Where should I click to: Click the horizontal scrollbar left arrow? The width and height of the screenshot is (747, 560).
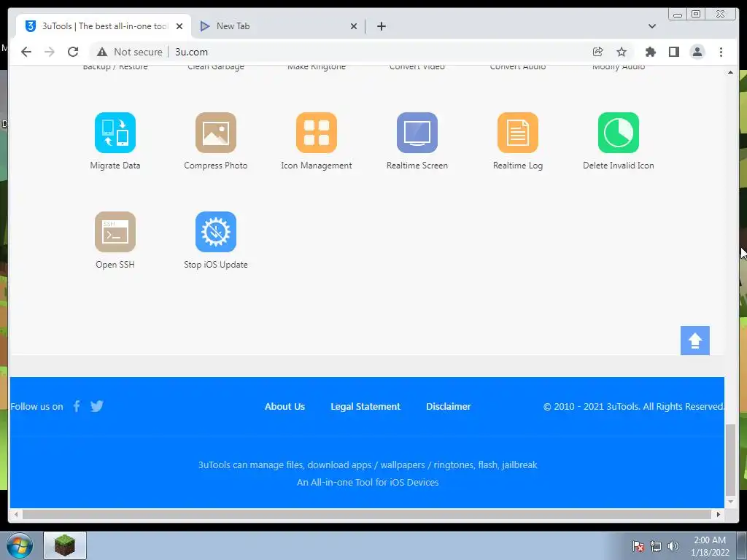[x=16, y=514]
